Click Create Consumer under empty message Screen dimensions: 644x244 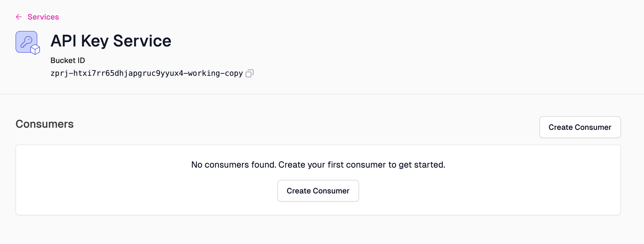coord(318,191)
